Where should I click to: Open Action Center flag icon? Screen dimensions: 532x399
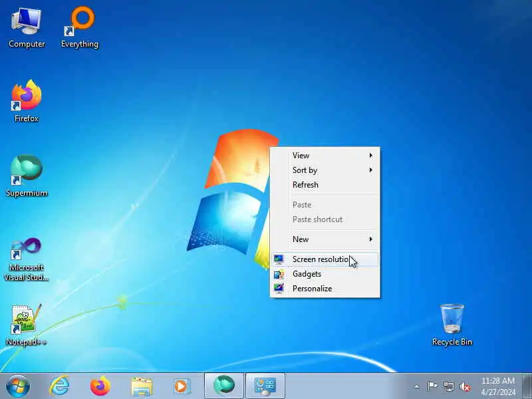point(432,386)
